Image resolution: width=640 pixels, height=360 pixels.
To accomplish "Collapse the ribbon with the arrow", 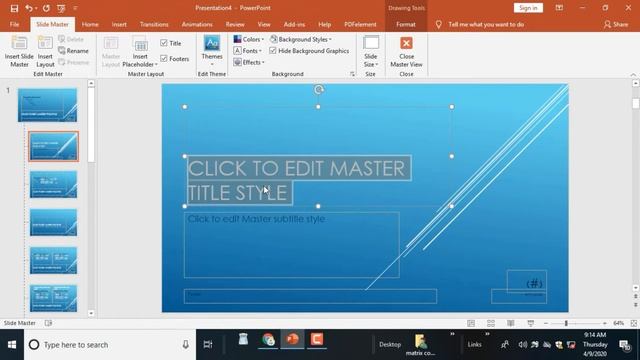I will click(x=633, y=75).
